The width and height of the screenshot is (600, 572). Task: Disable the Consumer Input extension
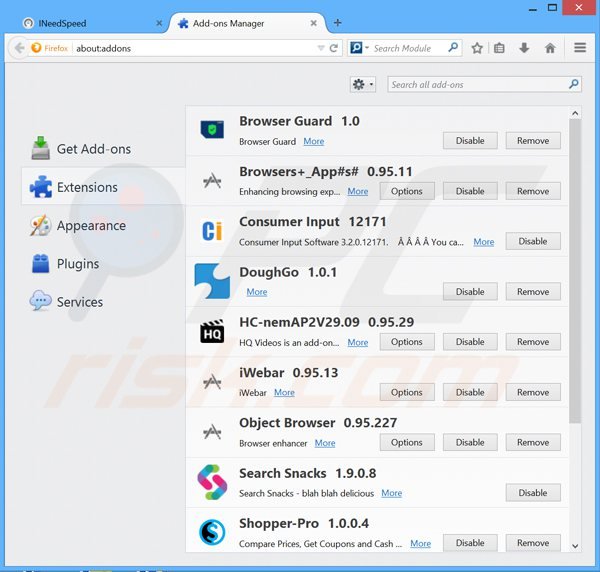pyautogui.click(x=533, y=241)
